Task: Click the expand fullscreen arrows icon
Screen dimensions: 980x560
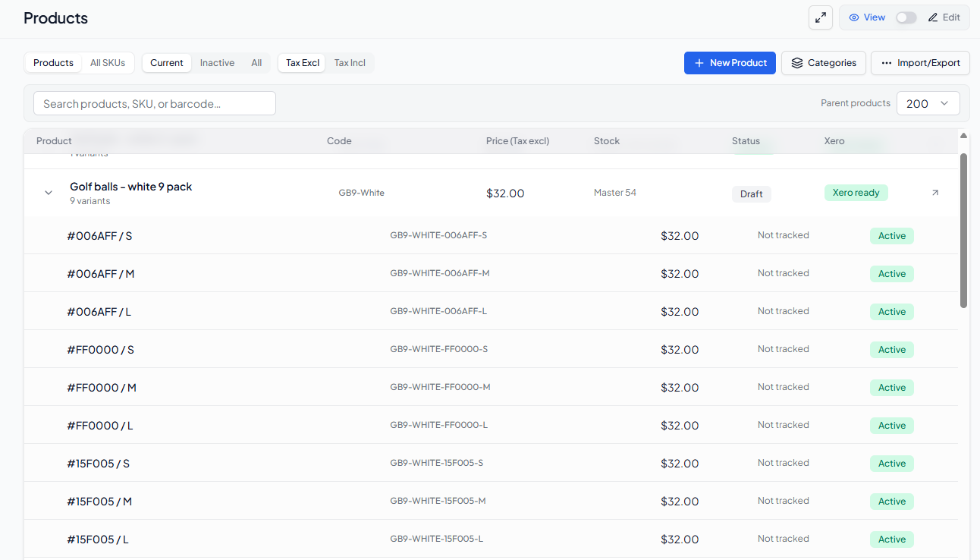Action: pos(821,17)
